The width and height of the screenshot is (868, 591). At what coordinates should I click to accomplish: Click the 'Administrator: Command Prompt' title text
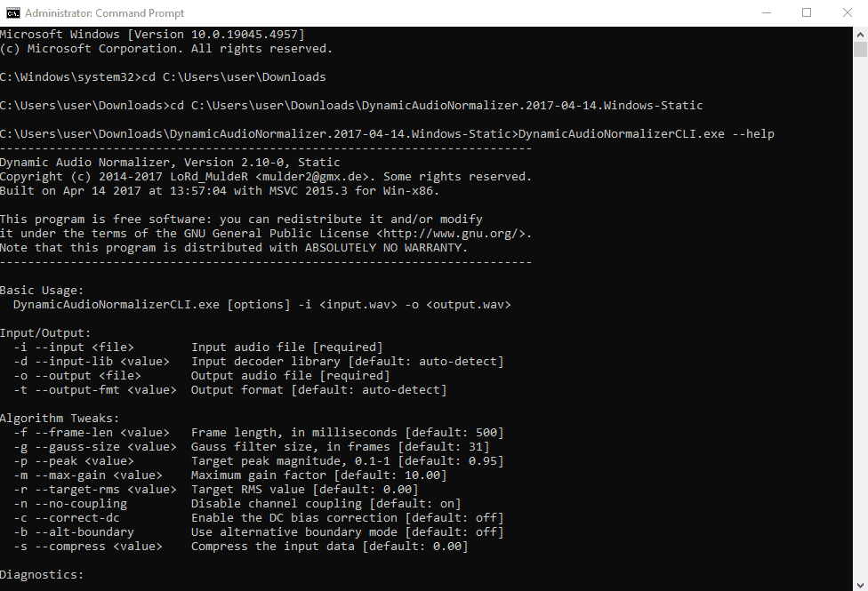coord(105,13)
